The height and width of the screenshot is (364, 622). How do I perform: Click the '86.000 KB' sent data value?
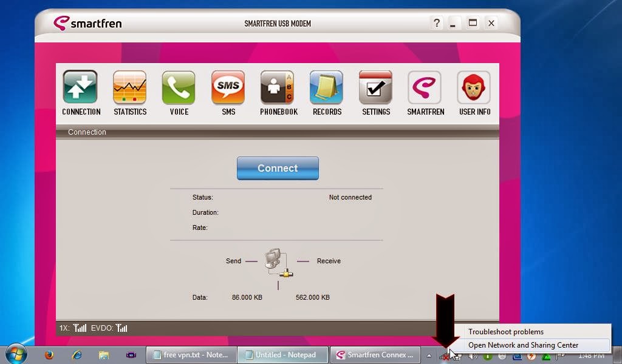coord(247,297)
